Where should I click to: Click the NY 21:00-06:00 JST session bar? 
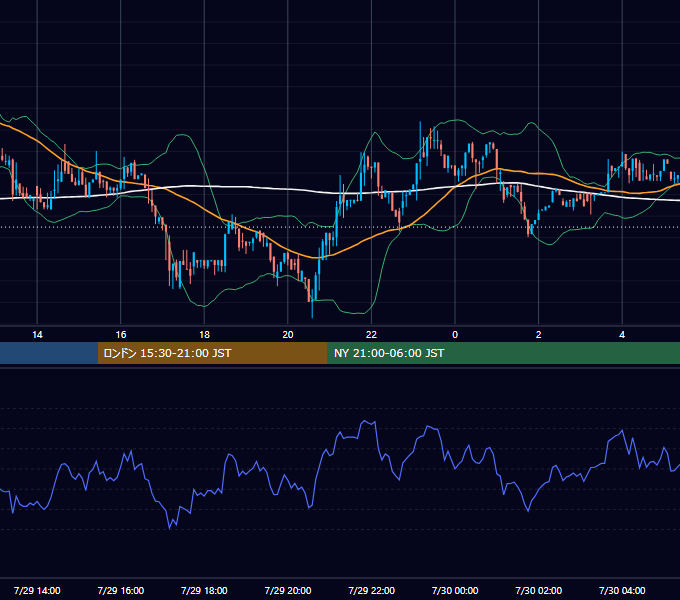[503, 353]
